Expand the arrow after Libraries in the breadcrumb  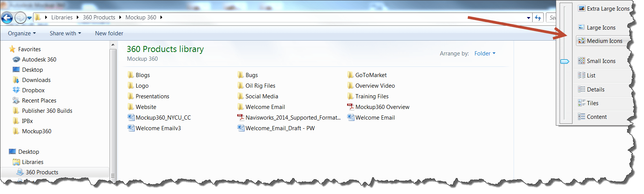pyautogui.click(x=78, y=17)
